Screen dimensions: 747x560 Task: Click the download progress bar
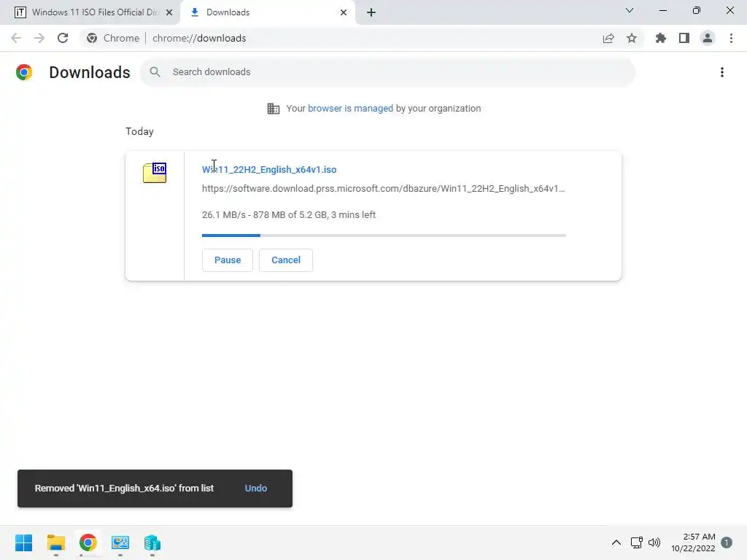pos(384,236)
